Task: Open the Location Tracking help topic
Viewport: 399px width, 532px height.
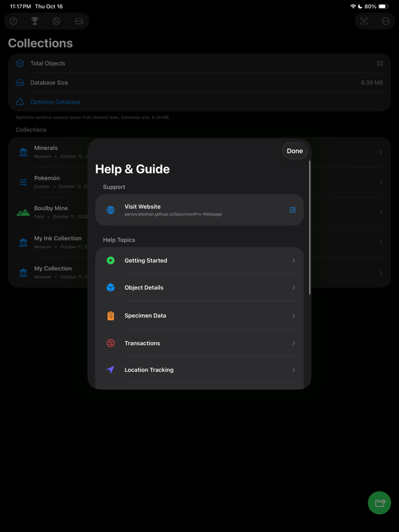Action: (x=199, y=370)
